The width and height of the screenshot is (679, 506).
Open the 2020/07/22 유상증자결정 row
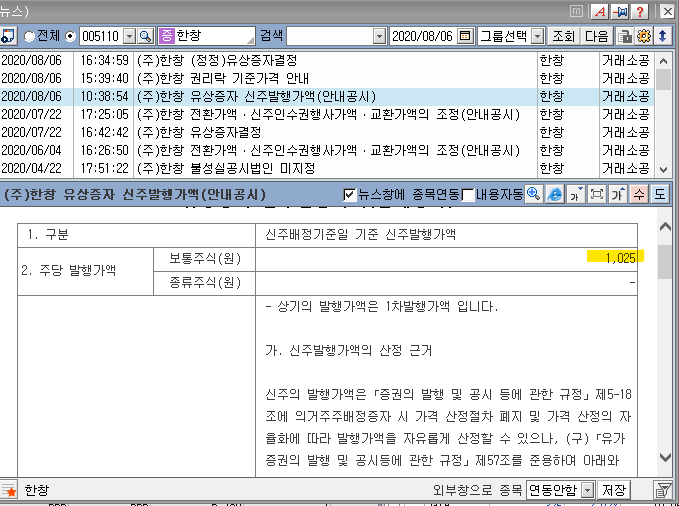[327, 132]
